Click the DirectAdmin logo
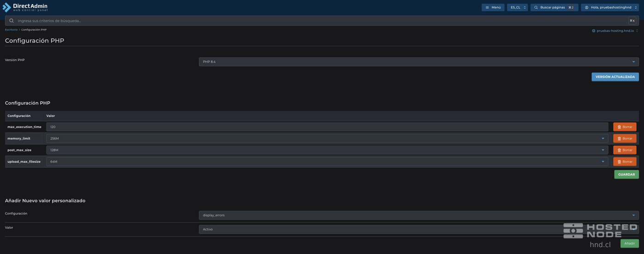The width and height of the screenshot is (644, 254). (x=25, y=7)
